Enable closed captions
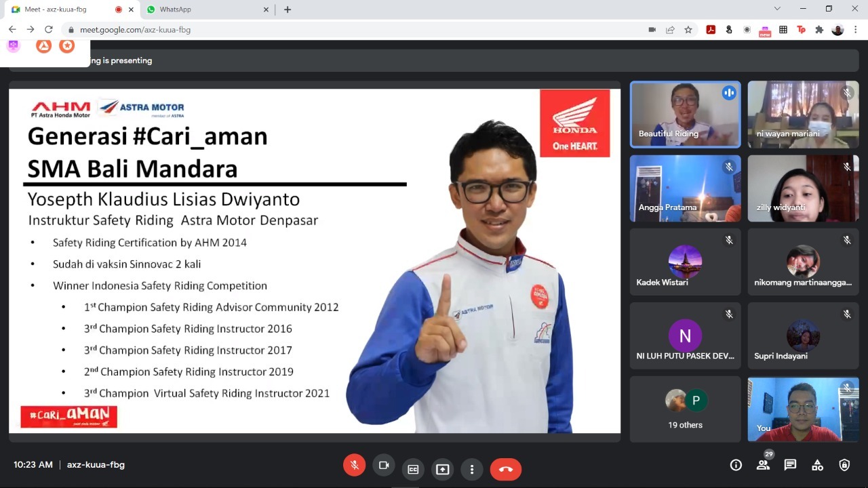Image resolution: width=868 pixels, height=488 pixels. [413, 469]
